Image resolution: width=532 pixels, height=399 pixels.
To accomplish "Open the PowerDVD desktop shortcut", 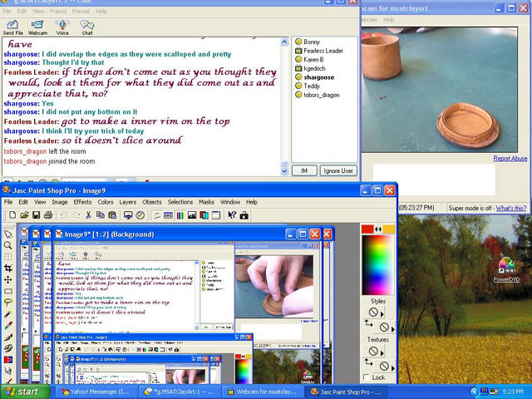I will [x=506, y=270].
